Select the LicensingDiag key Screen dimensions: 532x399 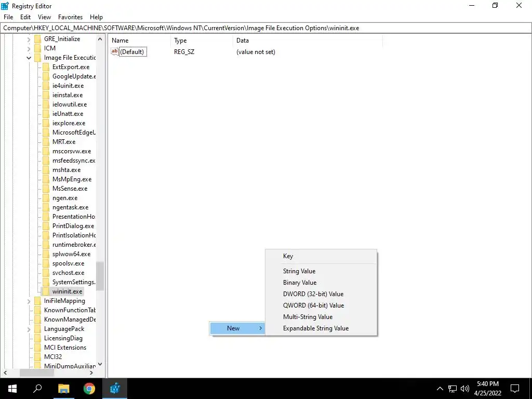(63, 338)
